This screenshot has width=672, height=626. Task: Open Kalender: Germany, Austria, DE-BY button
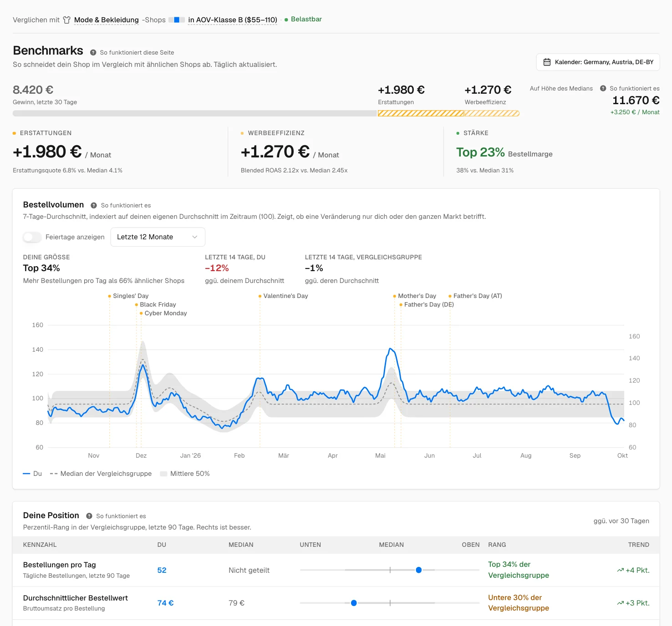[x=598, y=62]
